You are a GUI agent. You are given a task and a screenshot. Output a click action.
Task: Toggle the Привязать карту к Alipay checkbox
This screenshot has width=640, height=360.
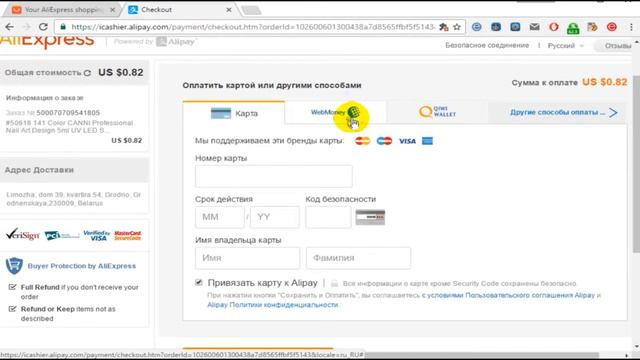point(199,282)
